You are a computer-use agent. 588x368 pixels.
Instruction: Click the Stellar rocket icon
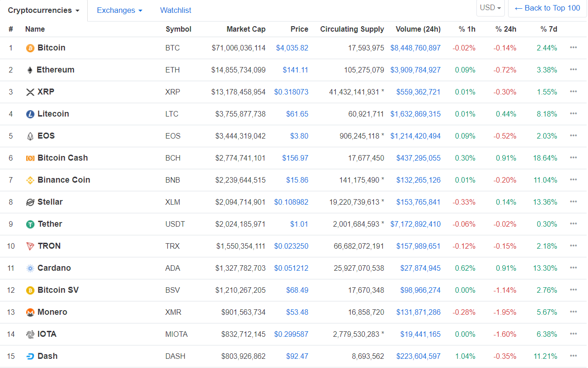pos(29,202)
